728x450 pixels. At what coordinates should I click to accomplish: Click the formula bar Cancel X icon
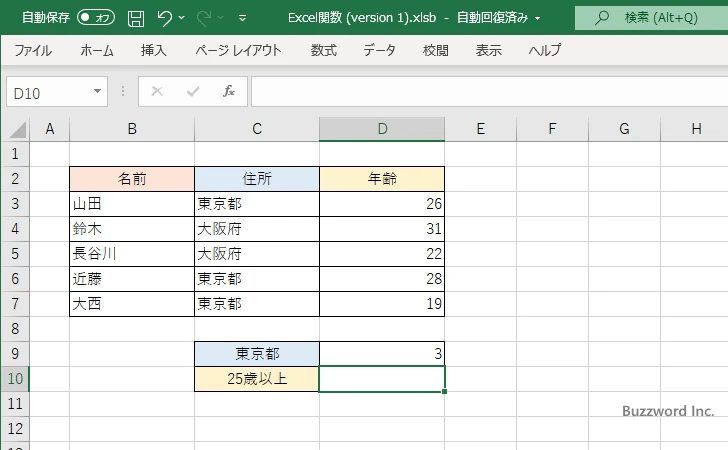coord(157,91)
